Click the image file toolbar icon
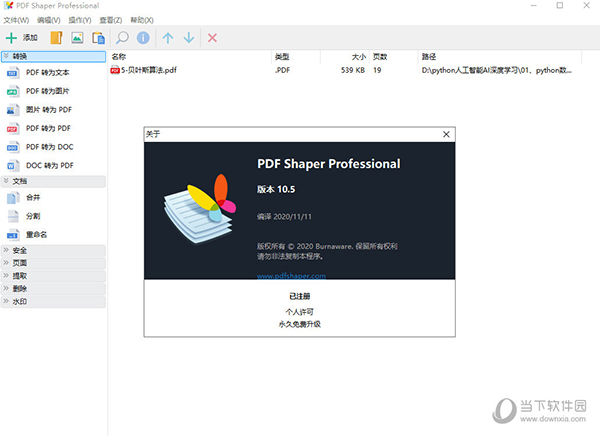The height and width of the screenshot is (436, 600). [x=77, y=38]
